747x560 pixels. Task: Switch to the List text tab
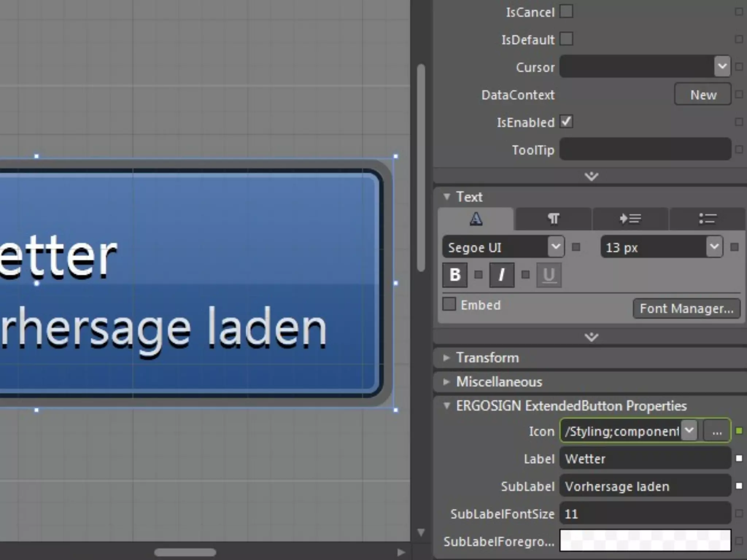[707, 219]
